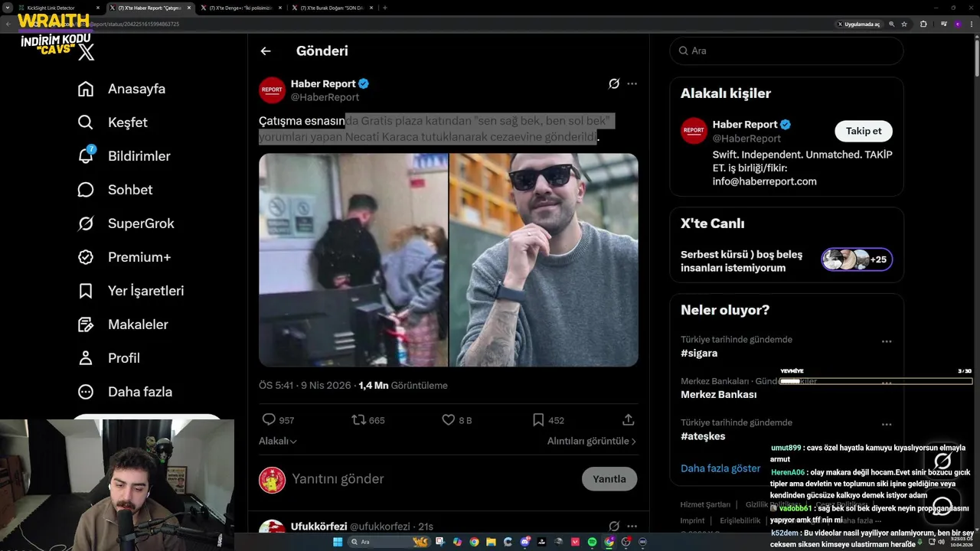Join Serbest kürsü live space
The width and height of the screenshot is (980, 551).
[x=741, y=261]
